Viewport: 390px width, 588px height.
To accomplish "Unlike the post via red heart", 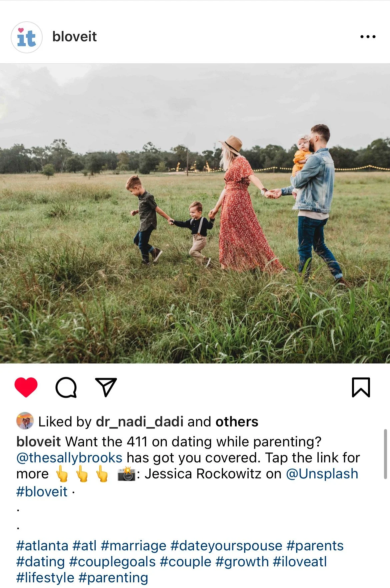I will (26, 387).
